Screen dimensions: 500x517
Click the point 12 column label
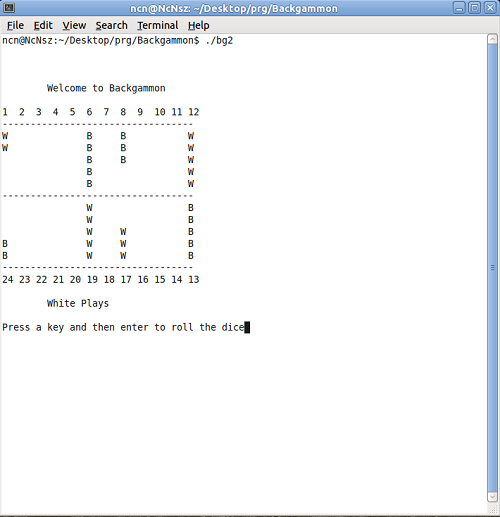pyautogui.click(x=194, y=112)
